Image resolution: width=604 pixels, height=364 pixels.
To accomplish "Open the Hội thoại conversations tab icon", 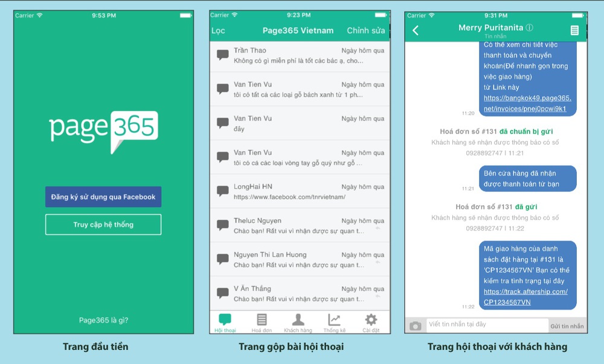I will (x=225, y=320).
